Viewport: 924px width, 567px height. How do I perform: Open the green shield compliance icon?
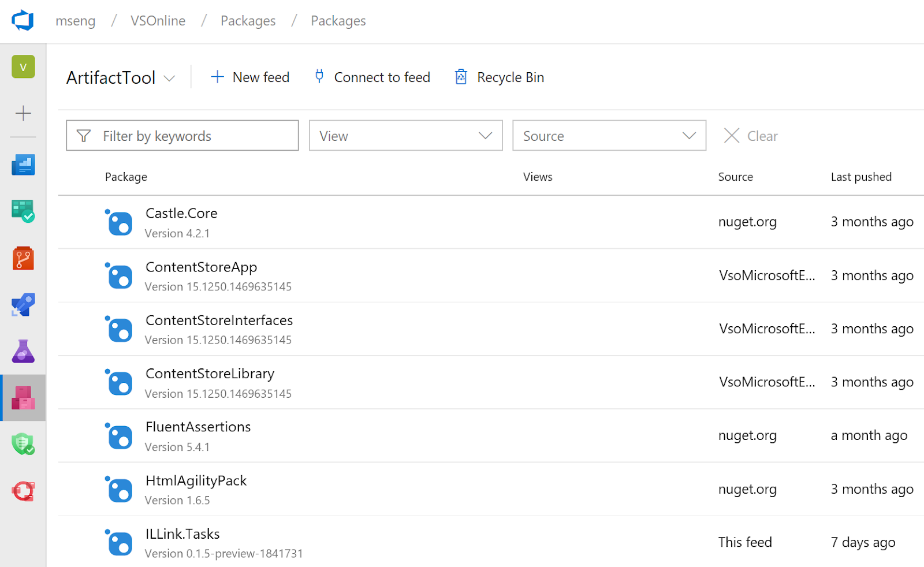click(x=23, y=444)
